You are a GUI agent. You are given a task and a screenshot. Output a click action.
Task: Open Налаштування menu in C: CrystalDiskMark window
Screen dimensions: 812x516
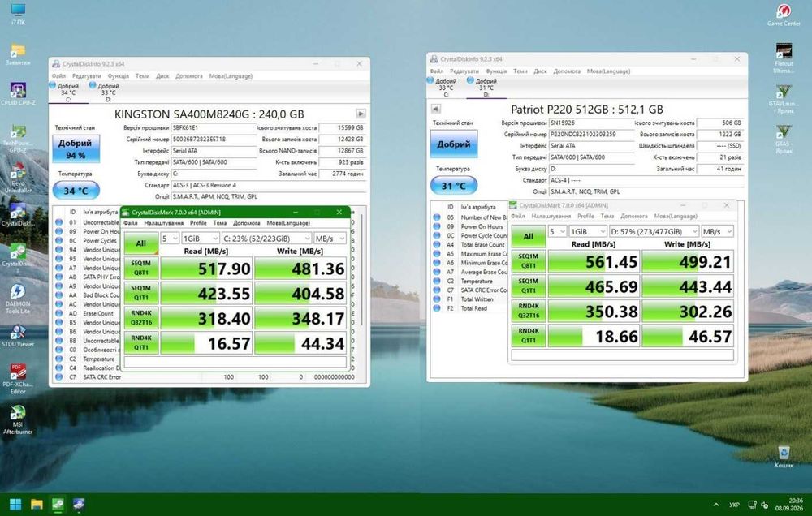[x=164, y=223]
